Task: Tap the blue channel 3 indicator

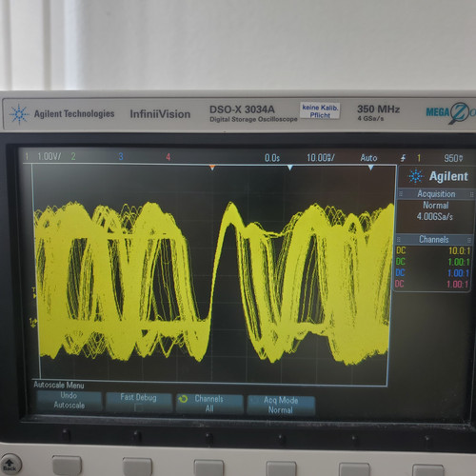Action: pyautogui.click(x=121, y=156)
